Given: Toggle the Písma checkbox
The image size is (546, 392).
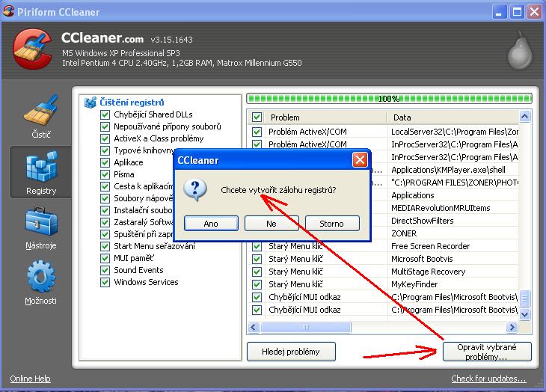Looking at the screenshot, I should (105, 174).
